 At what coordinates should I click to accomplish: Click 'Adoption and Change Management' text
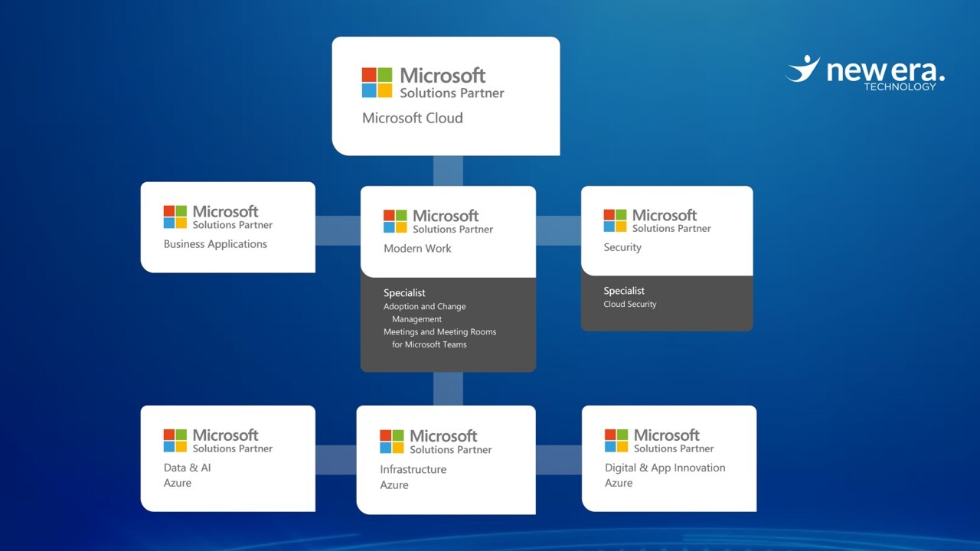pyautogui.click(x=425, y=312)
